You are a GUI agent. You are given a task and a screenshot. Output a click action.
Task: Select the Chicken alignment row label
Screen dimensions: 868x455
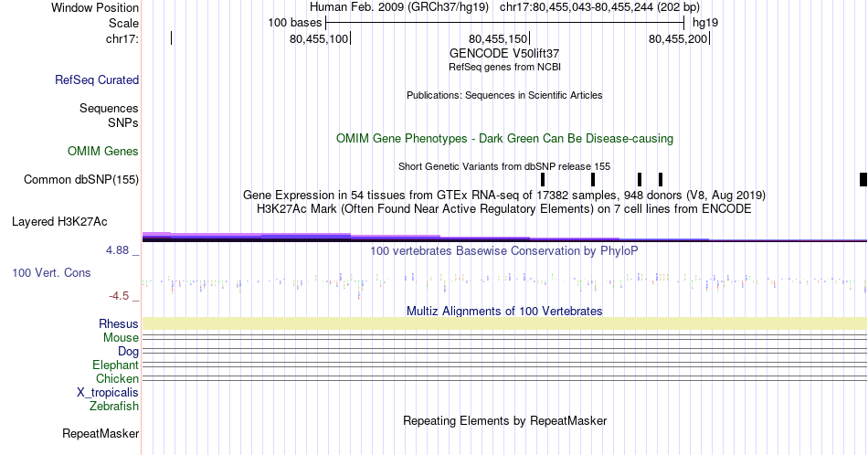pyautogui.click(x=117, y=378)
